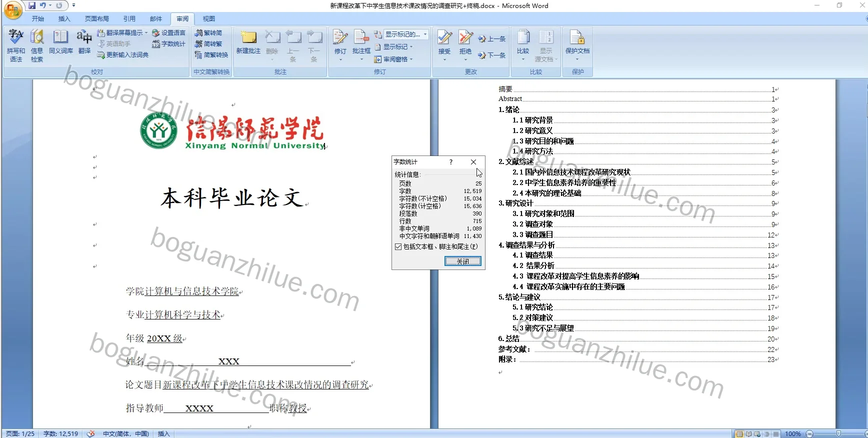Screen dimensions: 868x438
Task: Click word count 字数: 12,519 in status bar
Action: 60,434
